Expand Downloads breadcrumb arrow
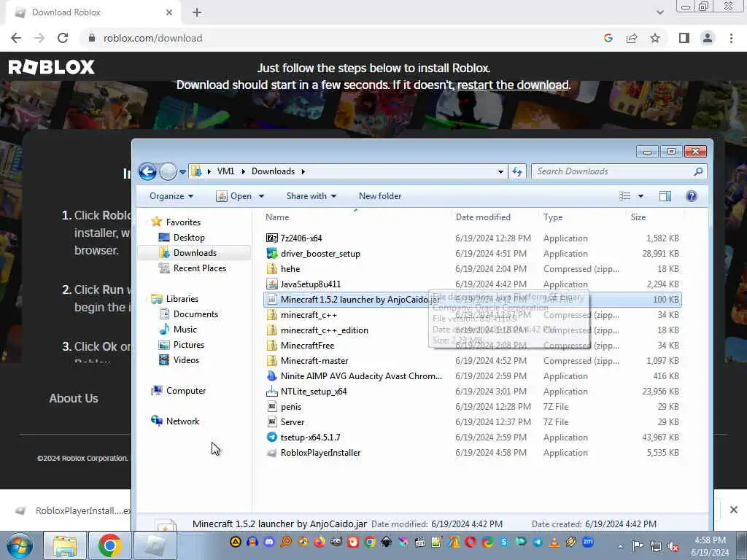The width and height of the screenshot is (747, 560). tap(303, 171)
